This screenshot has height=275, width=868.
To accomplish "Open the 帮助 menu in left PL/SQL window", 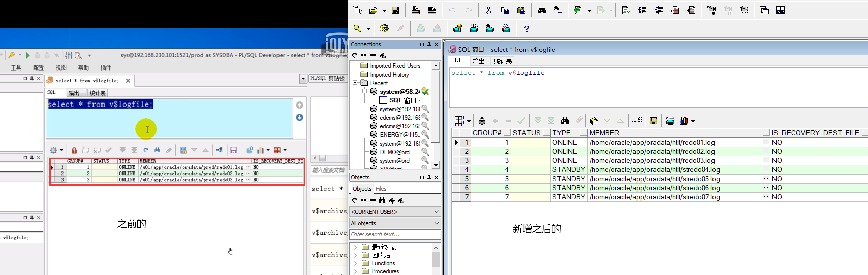I will click(83, 67).
